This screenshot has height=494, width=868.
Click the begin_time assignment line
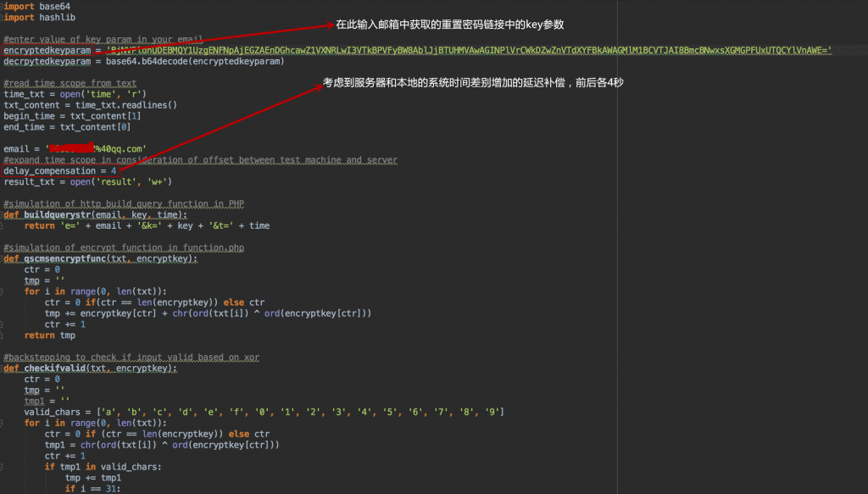pos(72,116)
